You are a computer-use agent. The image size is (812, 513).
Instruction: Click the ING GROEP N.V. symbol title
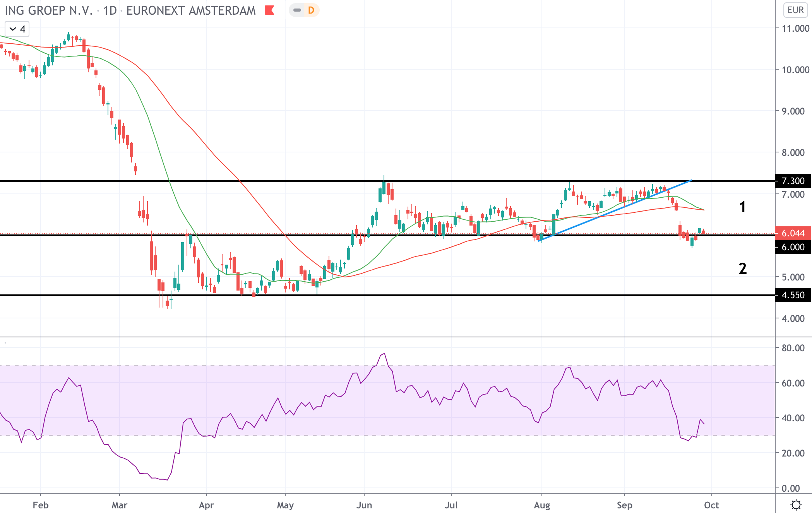(49, 10)
